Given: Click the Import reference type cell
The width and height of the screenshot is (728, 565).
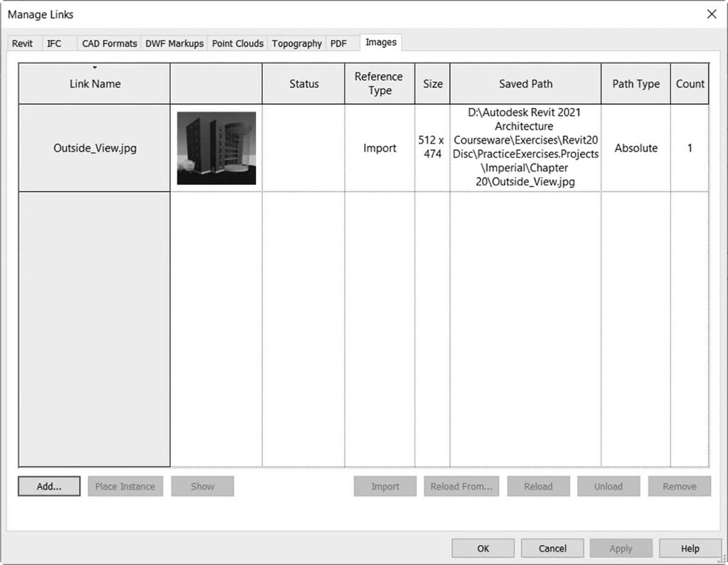Looking at the screenshot, I should (x=380, y=148).
